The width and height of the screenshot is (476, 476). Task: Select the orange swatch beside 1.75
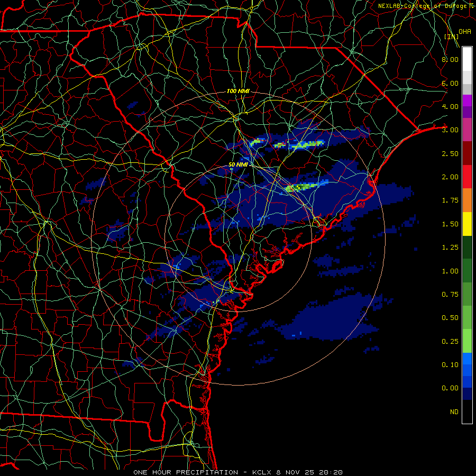tap(467, 200)
